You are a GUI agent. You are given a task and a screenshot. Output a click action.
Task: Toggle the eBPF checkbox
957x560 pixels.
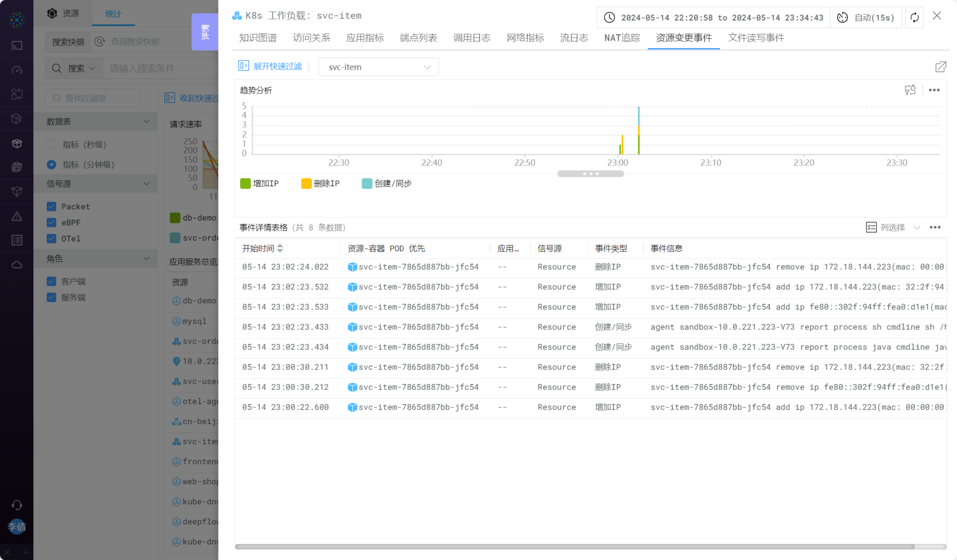click(51, 222)
